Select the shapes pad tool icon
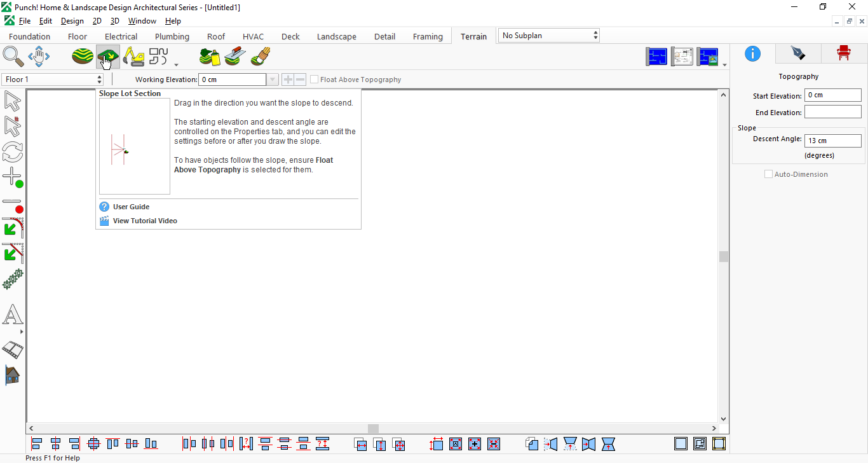The image size is (868, 463). point(159,57)
